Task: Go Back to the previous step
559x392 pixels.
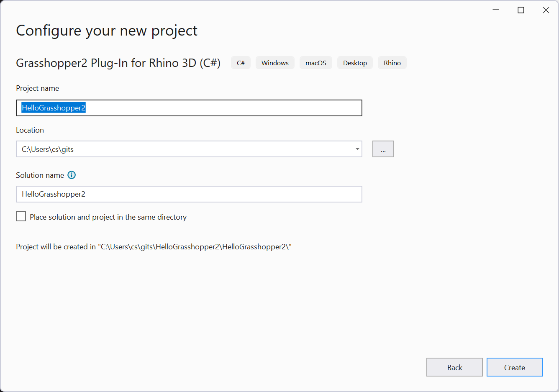Action: [454, 367]
